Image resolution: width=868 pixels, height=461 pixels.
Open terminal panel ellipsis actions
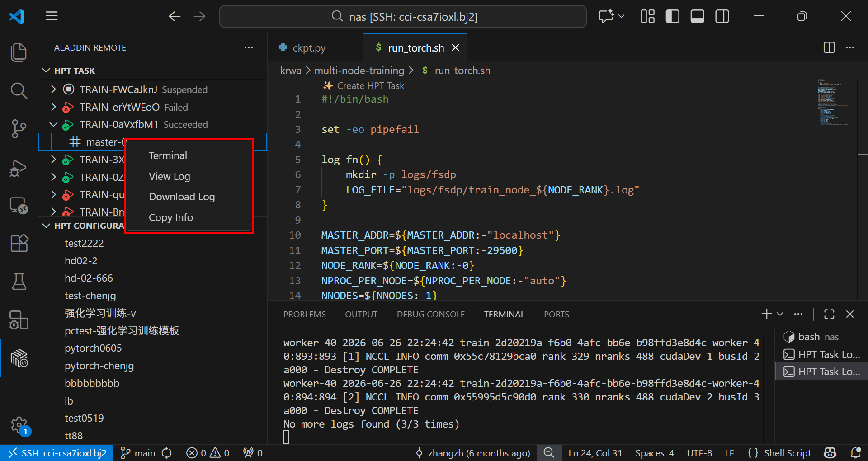(798, 314)
